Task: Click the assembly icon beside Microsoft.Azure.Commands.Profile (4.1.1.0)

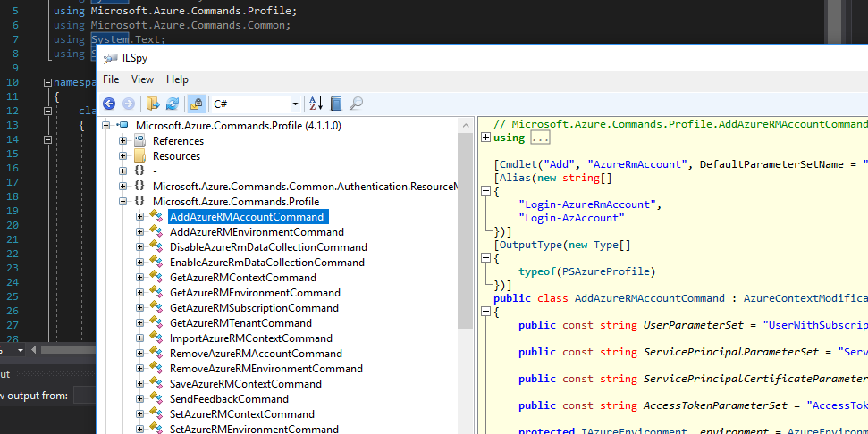Action: 122,126
